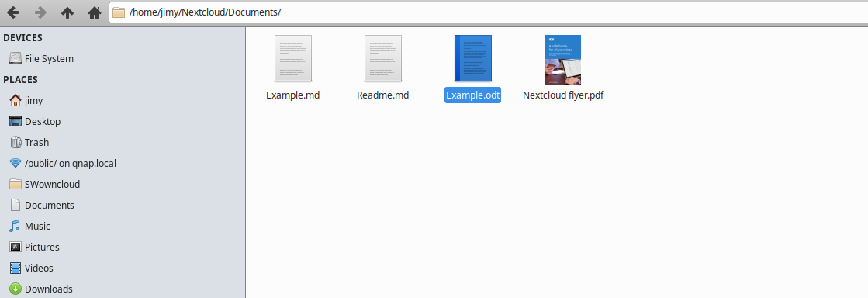868x298 pixels.
Task: Navigate forward with the right arrow button
Action: (40, 12)
